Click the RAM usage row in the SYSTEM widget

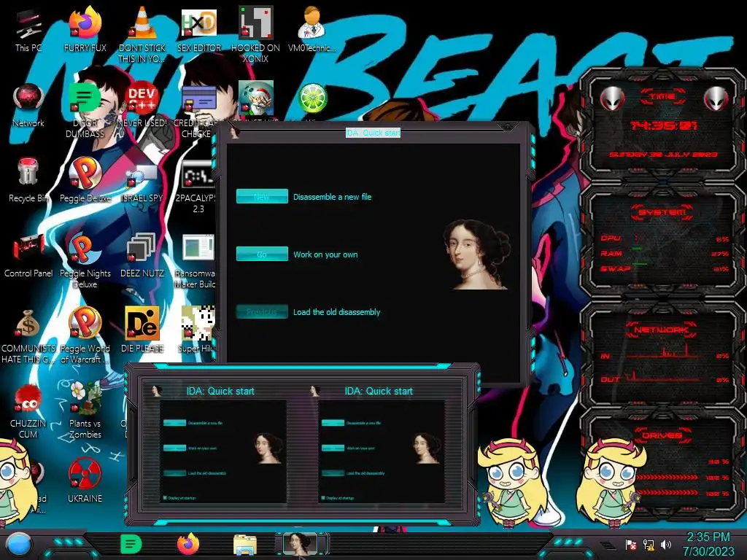point(665,253)
